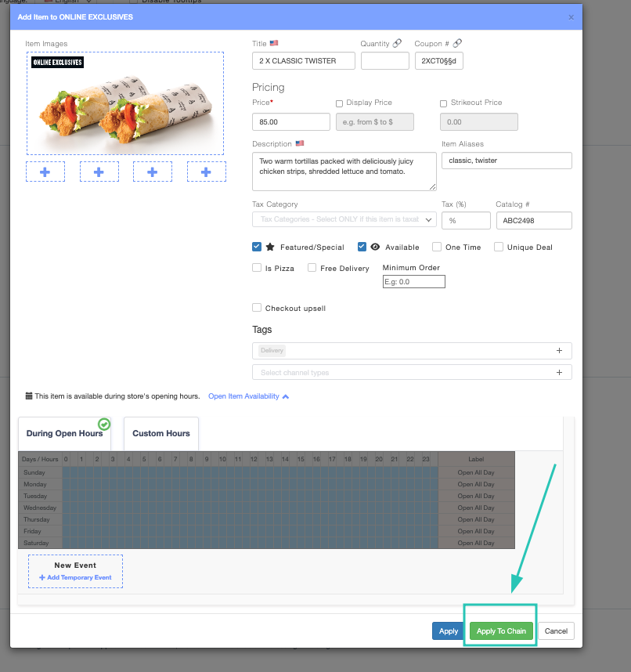
Task: Click the Delivery tag chip
Action: [x=272, y=351]
